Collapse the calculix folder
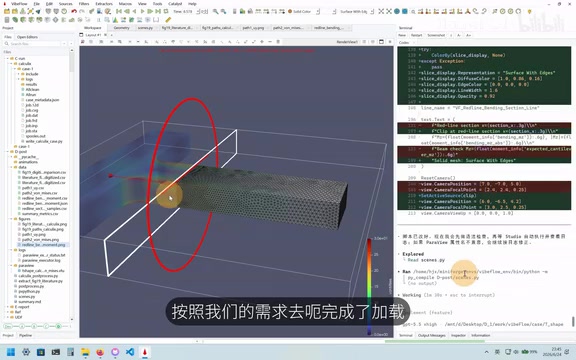Screen dimensions: 576x360 pos(12,64)
